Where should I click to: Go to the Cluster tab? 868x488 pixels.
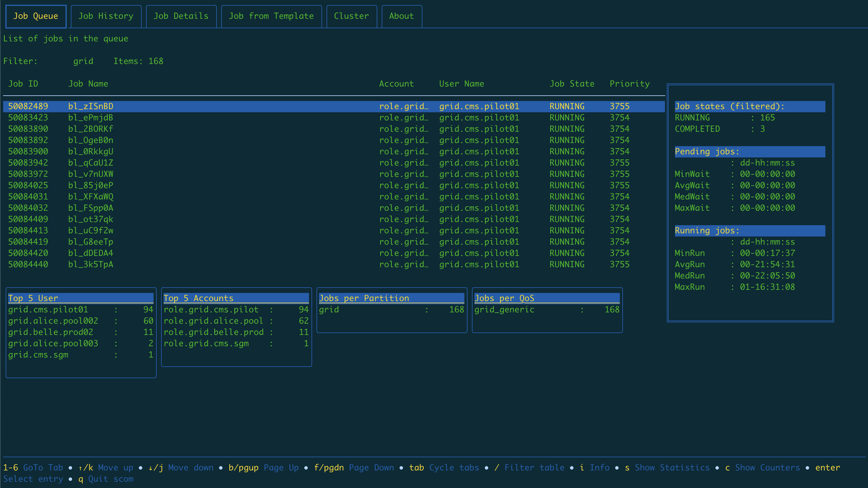coord(351,16)
